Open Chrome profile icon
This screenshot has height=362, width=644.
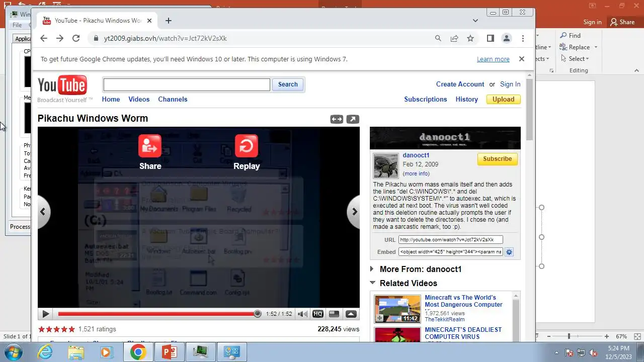click(x=507, y=38)
